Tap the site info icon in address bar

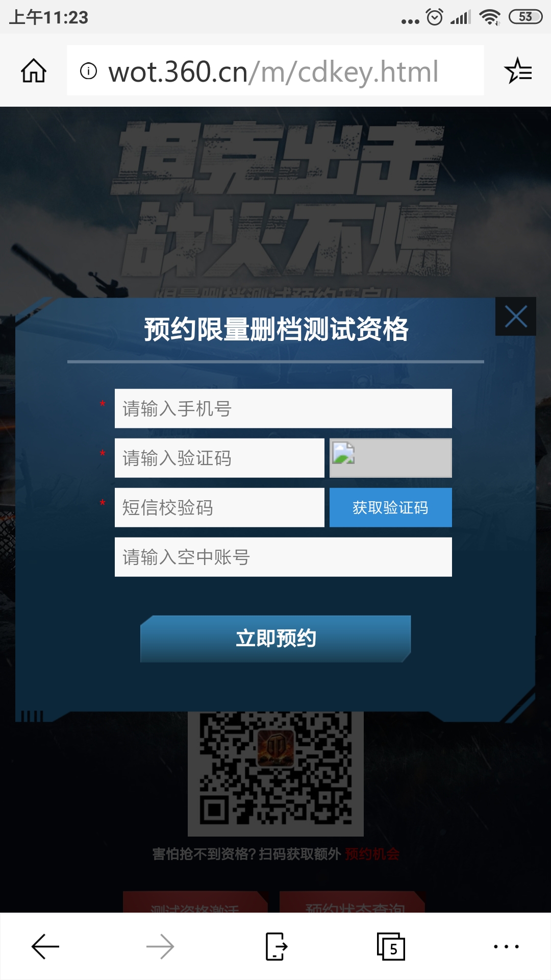88,71
